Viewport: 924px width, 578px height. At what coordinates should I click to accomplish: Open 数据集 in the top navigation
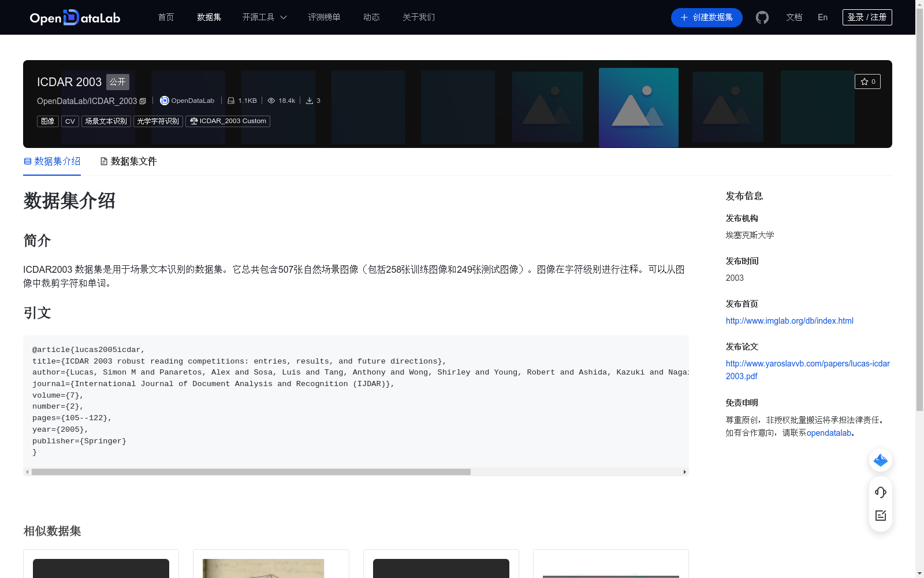coord(209,17)
